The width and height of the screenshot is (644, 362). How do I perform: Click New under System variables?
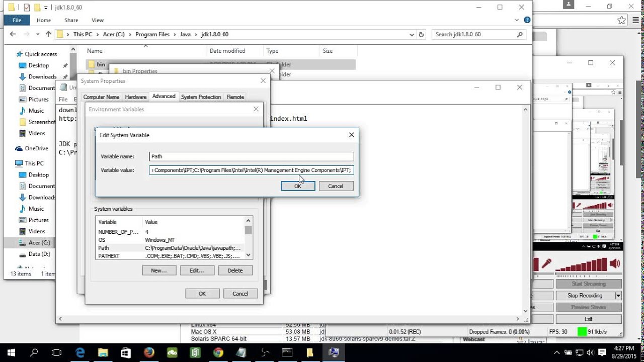pyautogui.click(x=159, y=270)
